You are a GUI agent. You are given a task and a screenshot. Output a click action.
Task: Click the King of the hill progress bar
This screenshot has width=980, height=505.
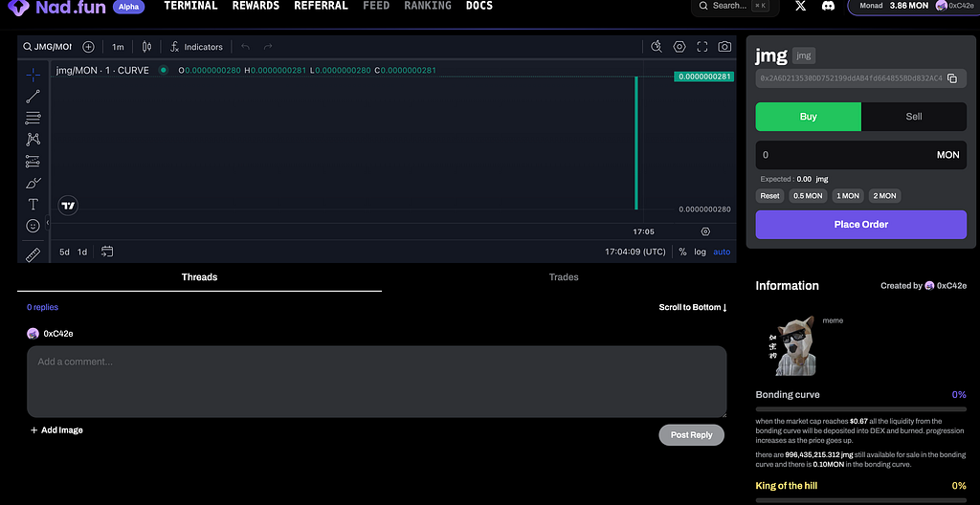860,500
